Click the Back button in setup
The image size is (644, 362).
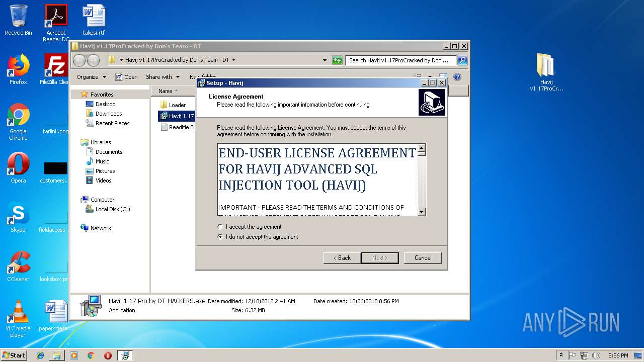[342, 258]
